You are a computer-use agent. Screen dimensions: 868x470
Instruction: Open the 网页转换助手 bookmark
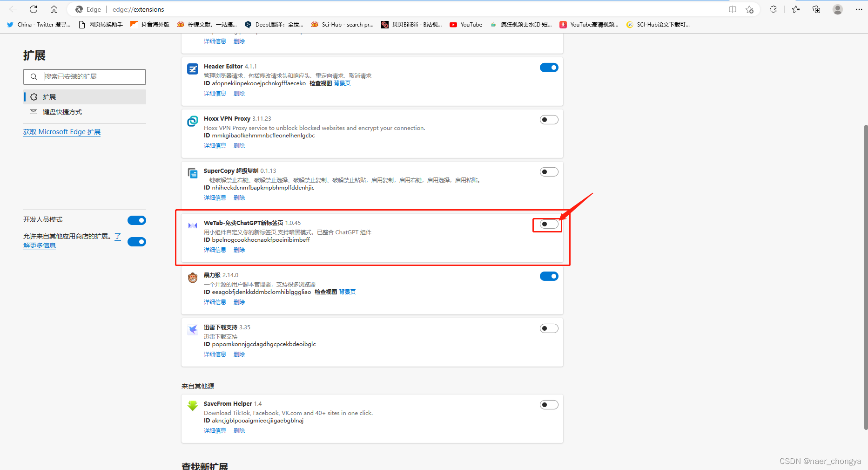coord(101,25)
